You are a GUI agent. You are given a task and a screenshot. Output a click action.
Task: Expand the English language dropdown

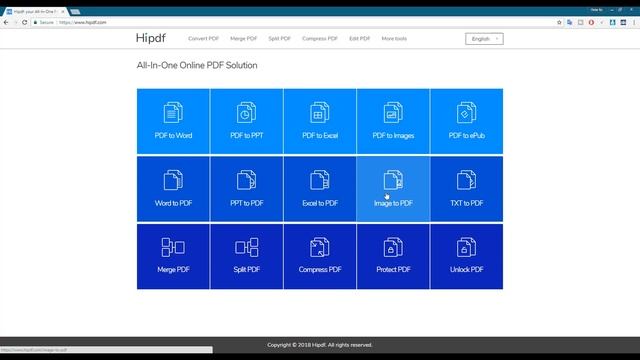(x=484, y=39)
